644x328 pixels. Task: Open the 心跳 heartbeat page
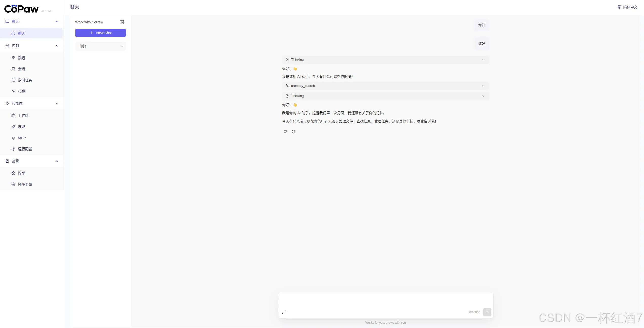coord(21,91)
